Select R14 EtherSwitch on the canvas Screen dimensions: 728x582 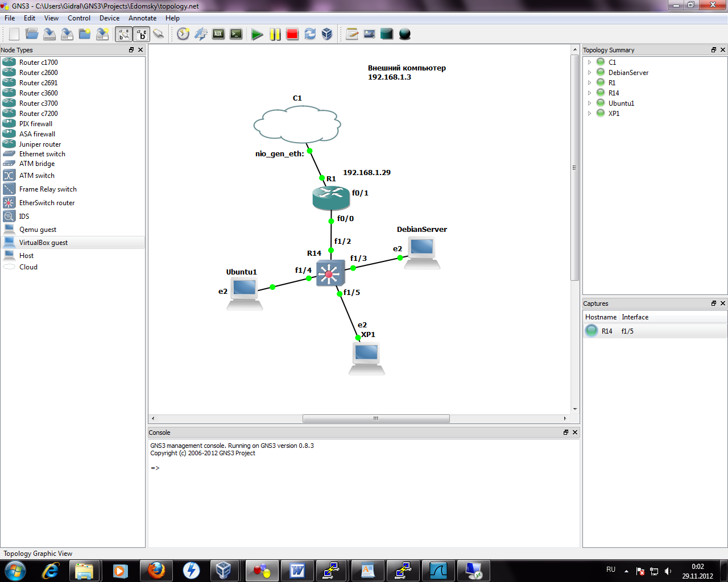click(330, 273)
